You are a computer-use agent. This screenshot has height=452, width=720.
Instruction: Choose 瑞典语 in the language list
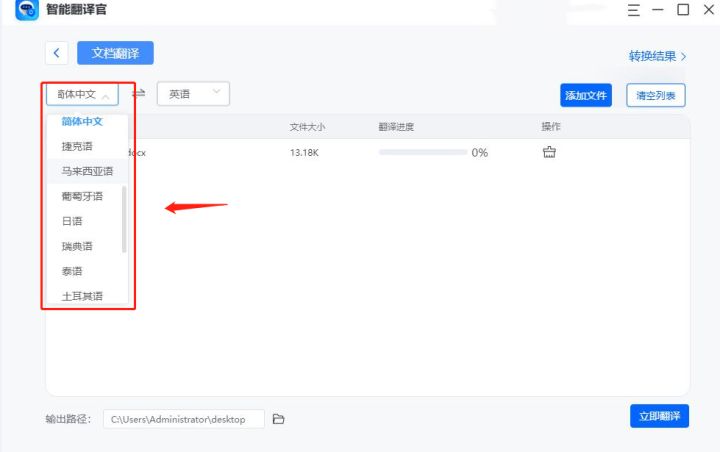77,246
